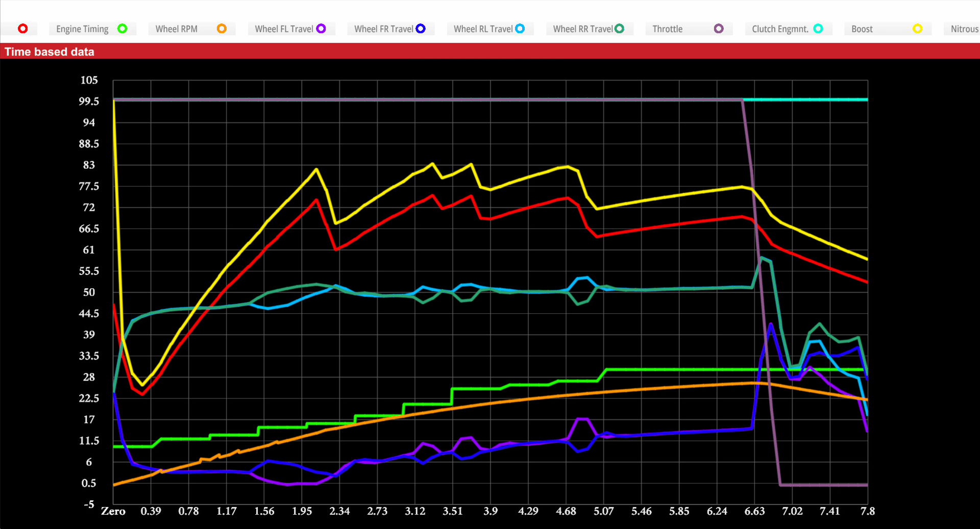Click the purple circle beside Wheel FL Travel

[321, 29]
